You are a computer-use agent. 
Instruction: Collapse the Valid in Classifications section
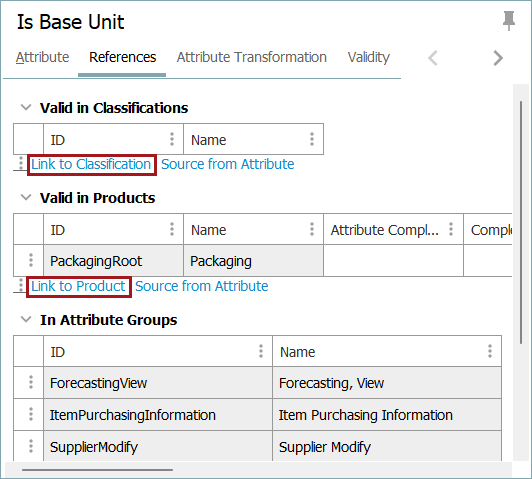click(26, 108)
